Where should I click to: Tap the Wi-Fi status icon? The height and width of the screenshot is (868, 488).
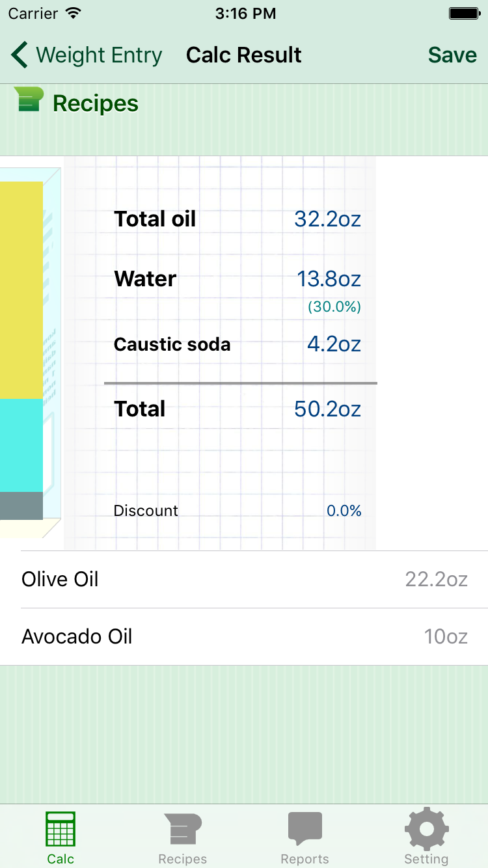(x=74, y=14)
